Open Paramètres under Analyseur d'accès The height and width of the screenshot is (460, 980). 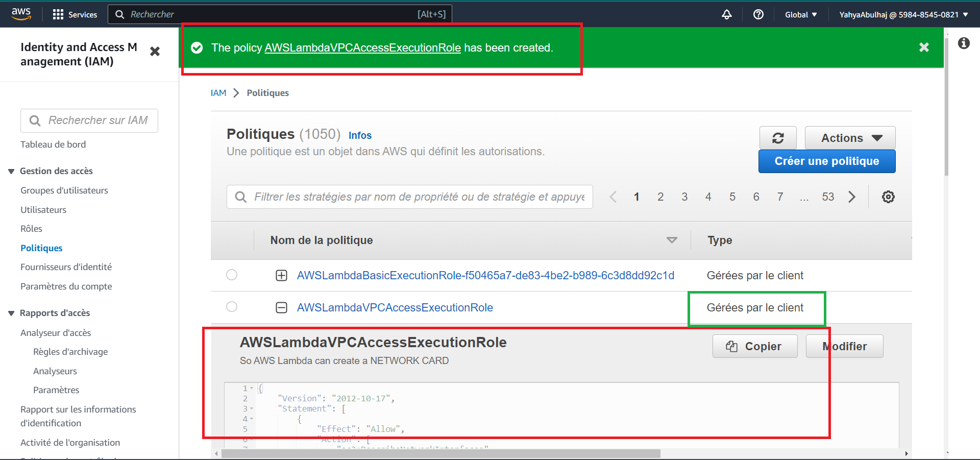click(56, 390)
